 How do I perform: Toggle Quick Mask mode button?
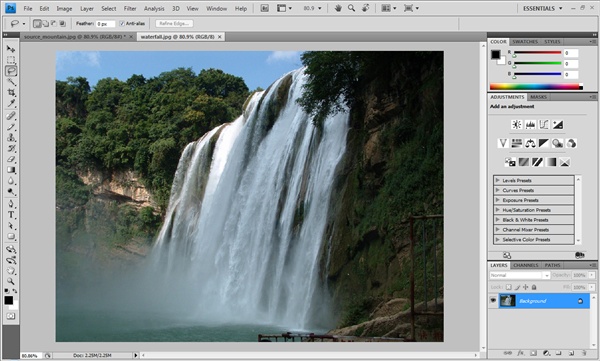pos(11,316)
